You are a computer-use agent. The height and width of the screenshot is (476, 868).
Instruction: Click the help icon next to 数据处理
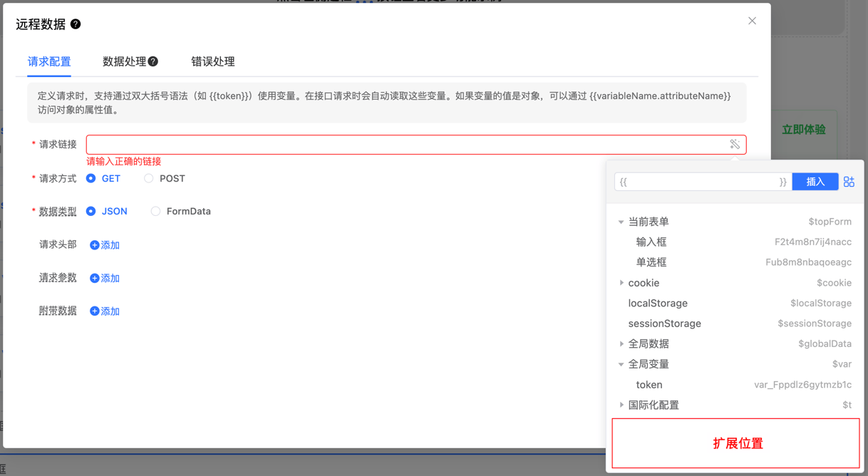(153, 62)
